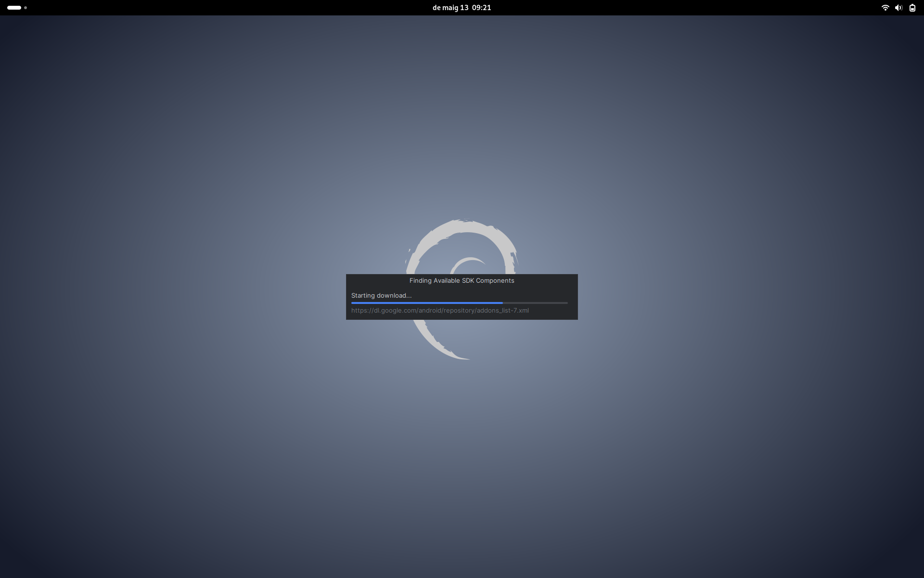Click the Wi-Fi status icon

pyautogui.click(x=885, y=8)
